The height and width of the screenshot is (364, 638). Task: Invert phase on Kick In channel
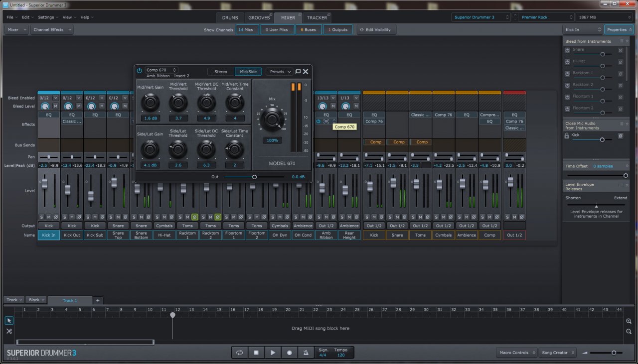click(x=56, y=217)
